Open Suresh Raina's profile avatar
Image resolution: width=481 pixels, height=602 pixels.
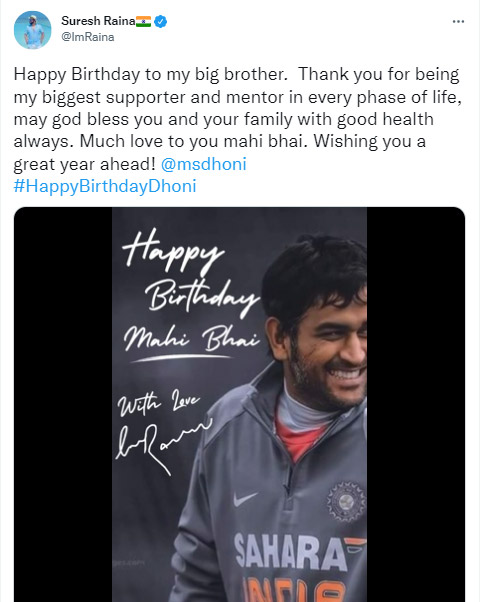click(x=33, y=30)
